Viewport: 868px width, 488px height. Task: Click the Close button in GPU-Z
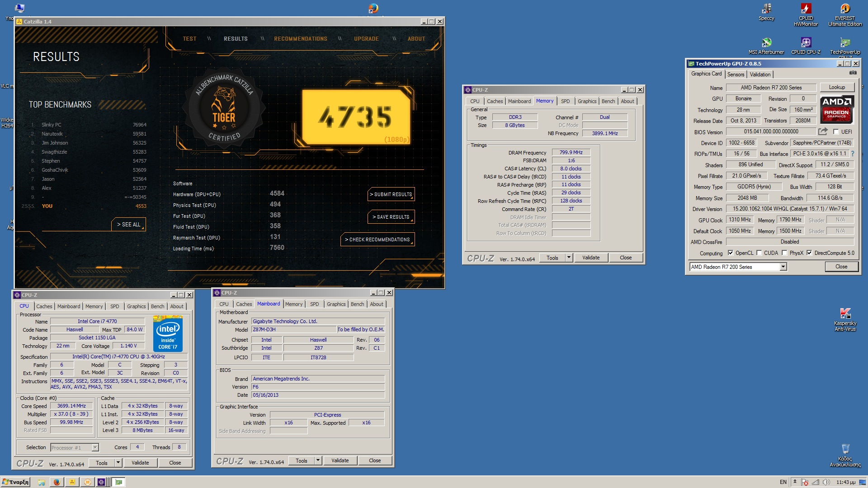(x=841, y=267)
